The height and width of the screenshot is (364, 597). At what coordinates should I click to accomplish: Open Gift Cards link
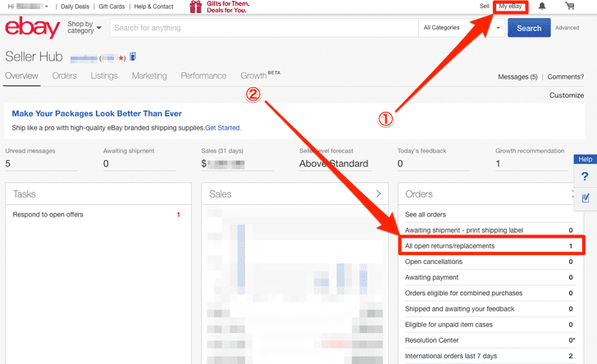112,7
